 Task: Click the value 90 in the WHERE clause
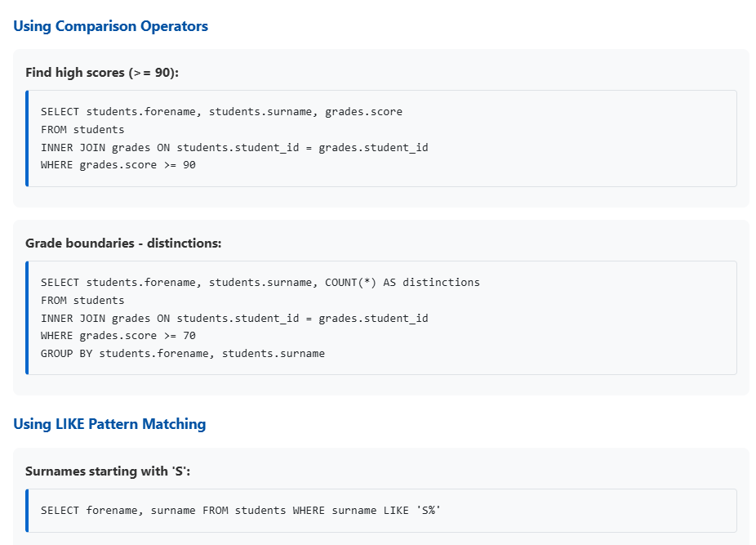pos(189,166)
